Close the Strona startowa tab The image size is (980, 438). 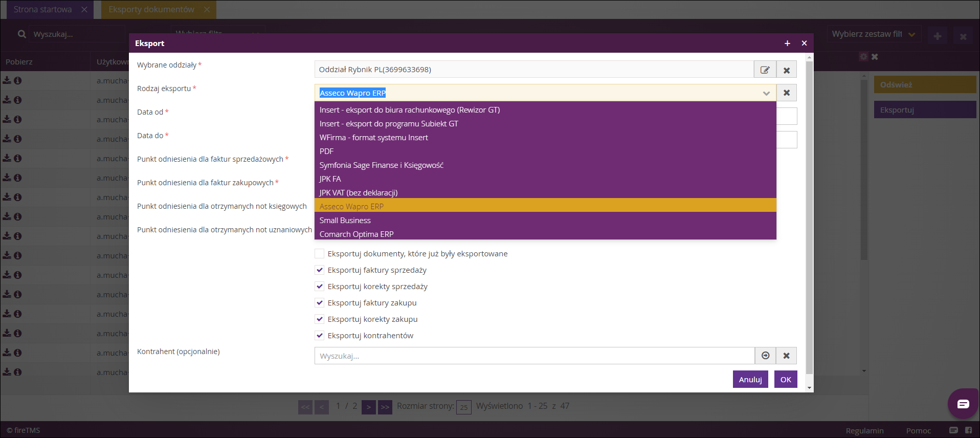coord(84,9)
